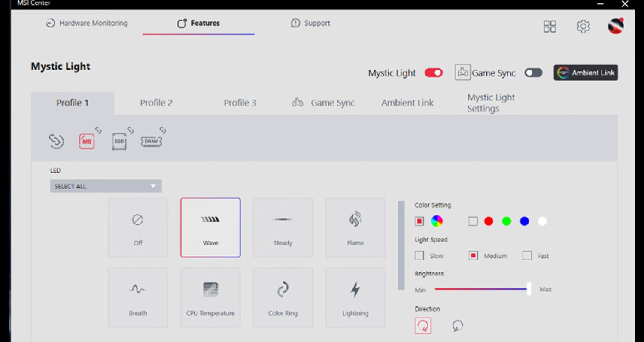Choose the Lightning lighting effect
The height and width of the screenshot is (342, 644).
pyautogui.click(x=355, y=298)
